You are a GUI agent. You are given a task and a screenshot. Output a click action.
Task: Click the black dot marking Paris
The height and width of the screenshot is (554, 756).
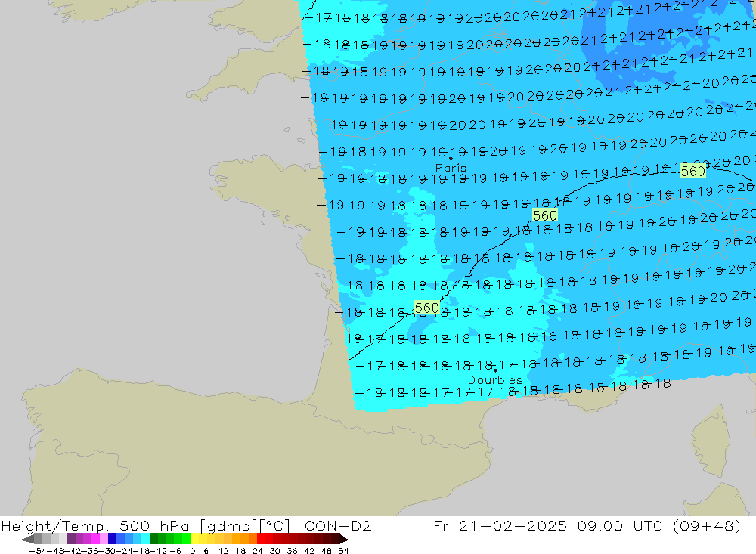[451, 158]
